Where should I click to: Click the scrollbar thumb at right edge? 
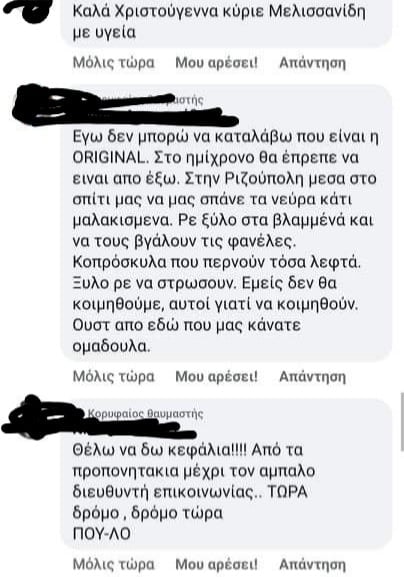click(x=402, y=422)
